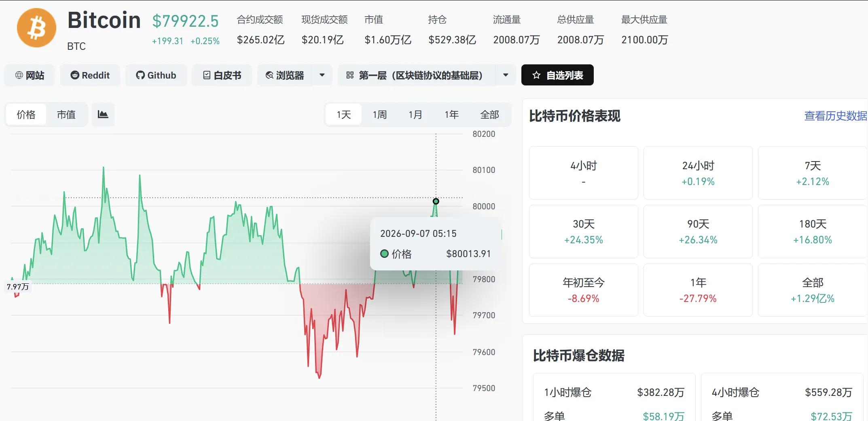868x421 pixels.
Task: Click the 7天 +2.12% performance card
Action: (x=813, y=173)
